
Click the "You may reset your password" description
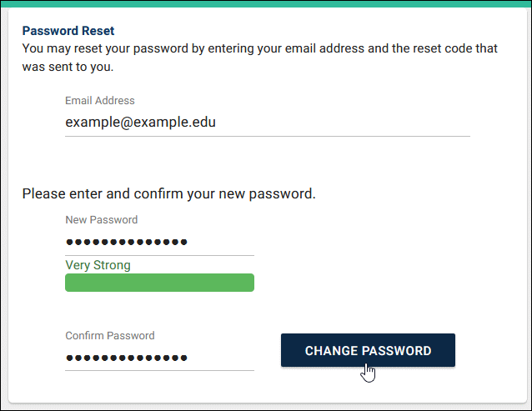point(167,48)
